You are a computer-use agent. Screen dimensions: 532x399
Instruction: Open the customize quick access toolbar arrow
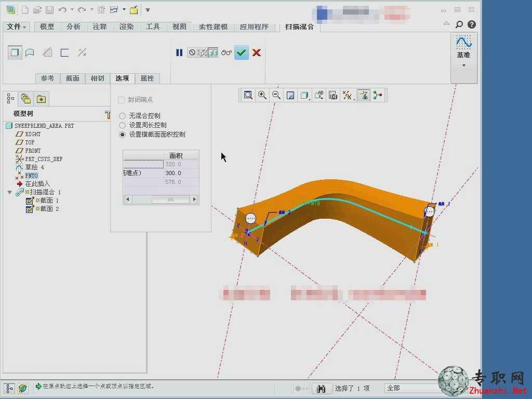pos(148,10)
